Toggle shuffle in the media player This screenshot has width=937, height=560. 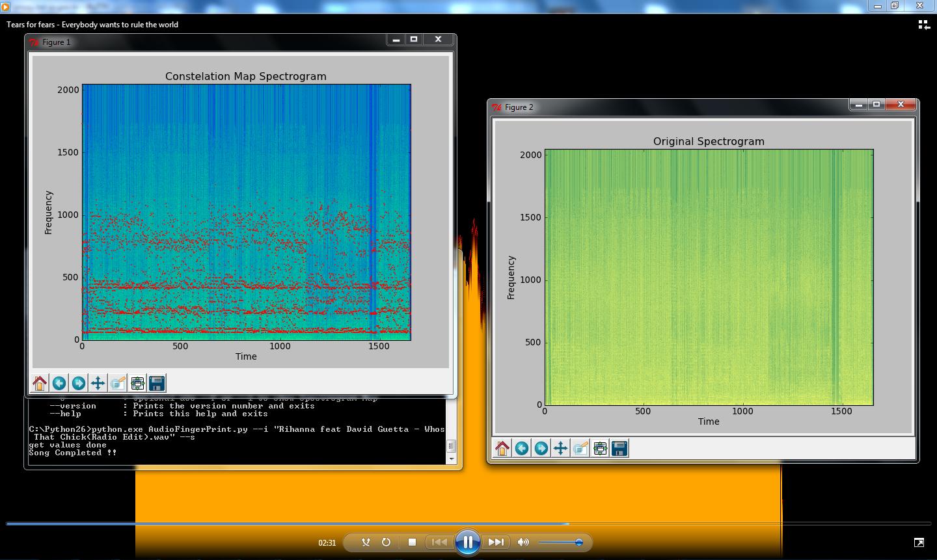coord(366,542)
